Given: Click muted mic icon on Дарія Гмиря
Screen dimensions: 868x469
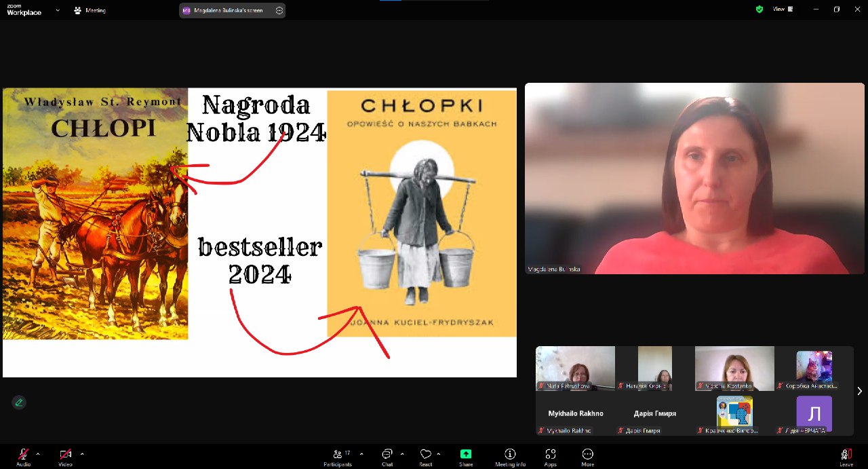Looking at the screenshot, I should point(620,431).
